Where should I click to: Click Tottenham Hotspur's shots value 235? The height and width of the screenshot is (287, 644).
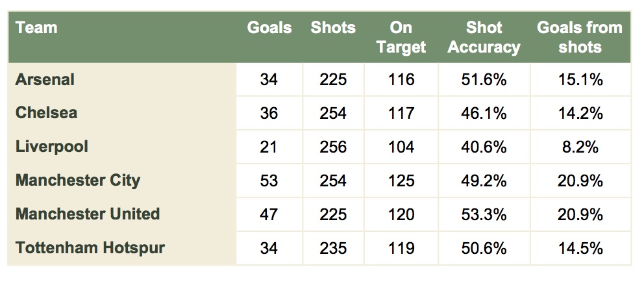pos(333,249)
